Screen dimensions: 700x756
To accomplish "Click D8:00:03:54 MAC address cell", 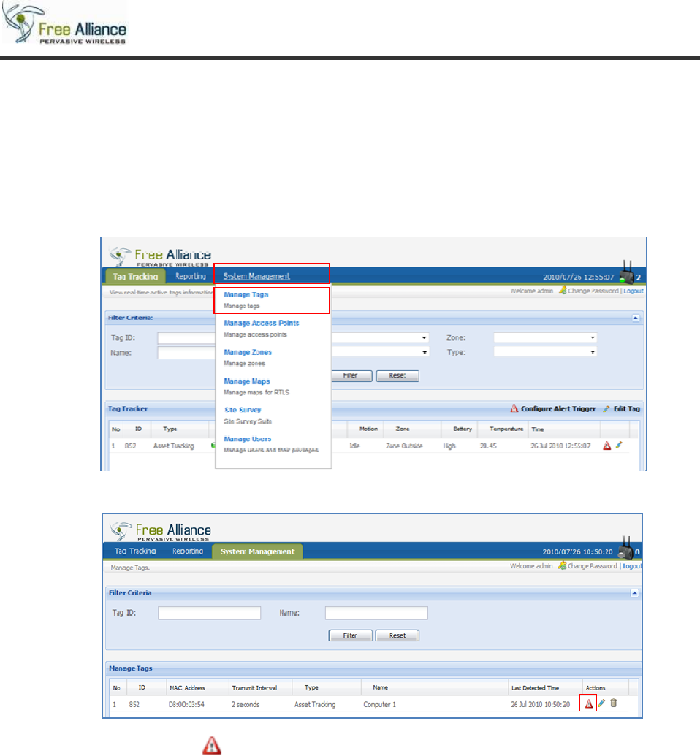I will coord(186,705).
